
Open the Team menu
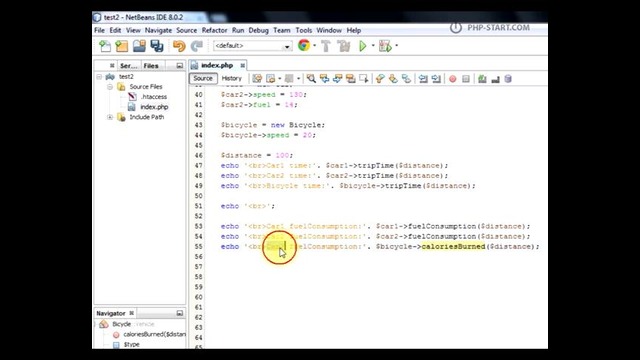pyautogui.click(x=282, y=30)
